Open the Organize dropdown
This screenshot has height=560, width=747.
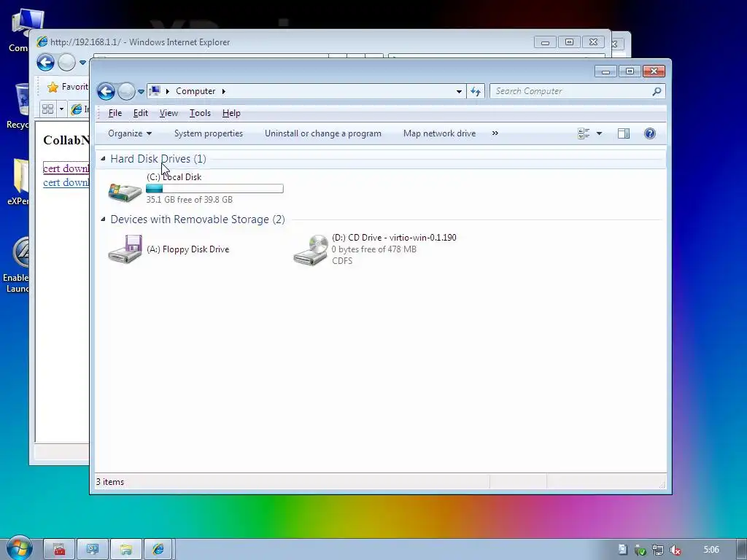130,133
